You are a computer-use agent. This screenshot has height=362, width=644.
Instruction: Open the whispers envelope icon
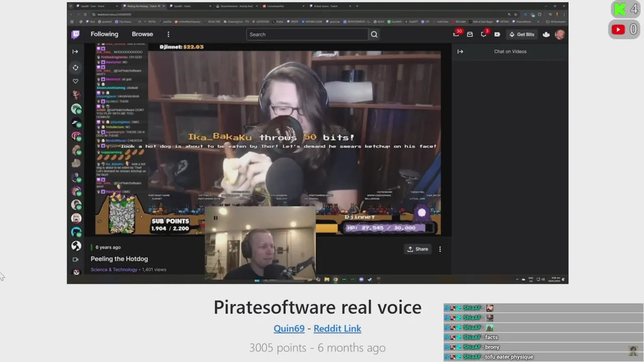(470, 34)
